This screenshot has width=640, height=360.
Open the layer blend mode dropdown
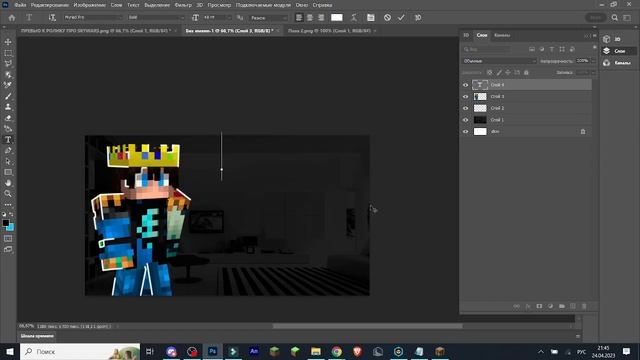coord(499,61)
